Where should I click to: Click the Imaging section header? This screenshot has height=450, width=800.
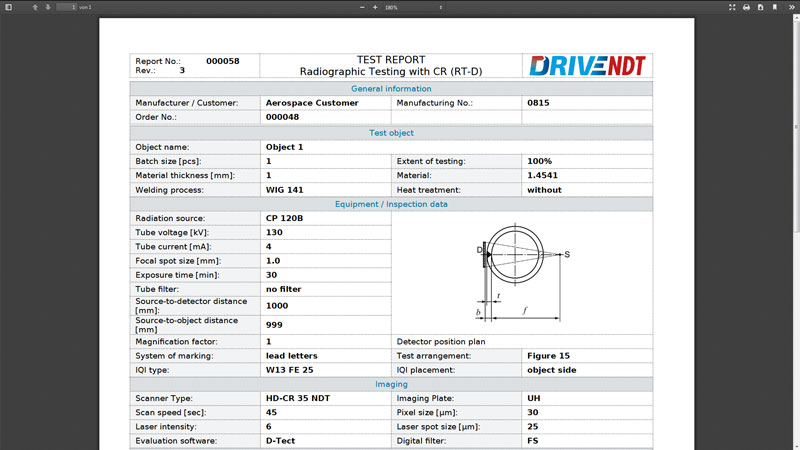[391, 383]
